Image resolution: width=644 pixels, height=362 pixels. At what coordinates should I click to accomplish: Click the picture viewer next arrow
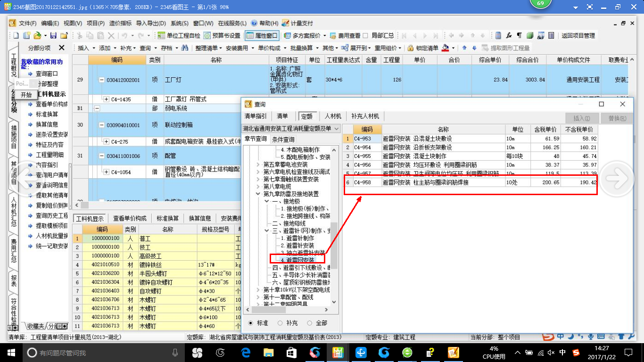pos(617,178)
